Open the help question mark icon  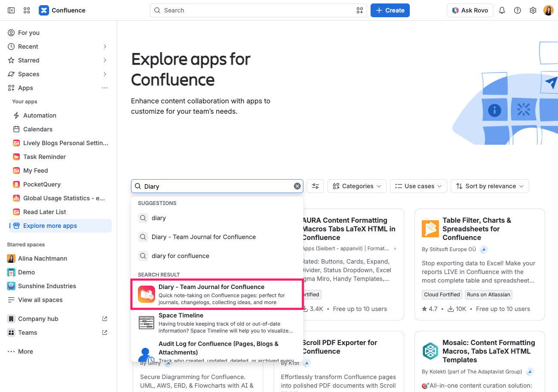click(x=517, y=10)
